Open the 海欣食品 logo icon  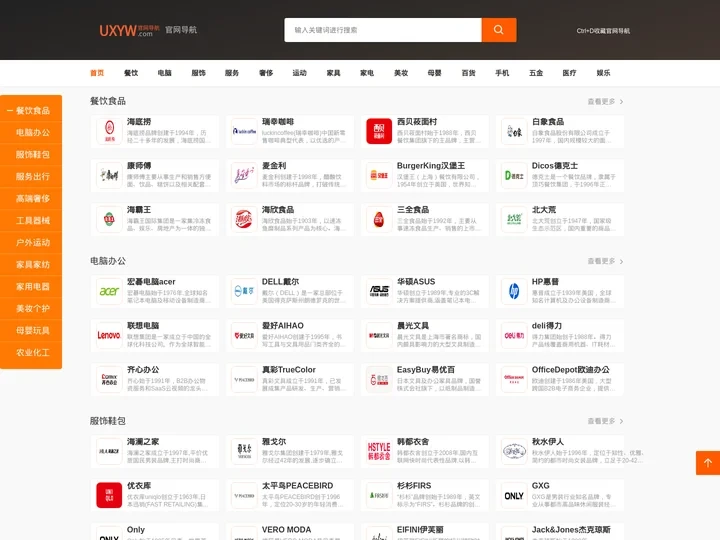click(x=244, y=219)
